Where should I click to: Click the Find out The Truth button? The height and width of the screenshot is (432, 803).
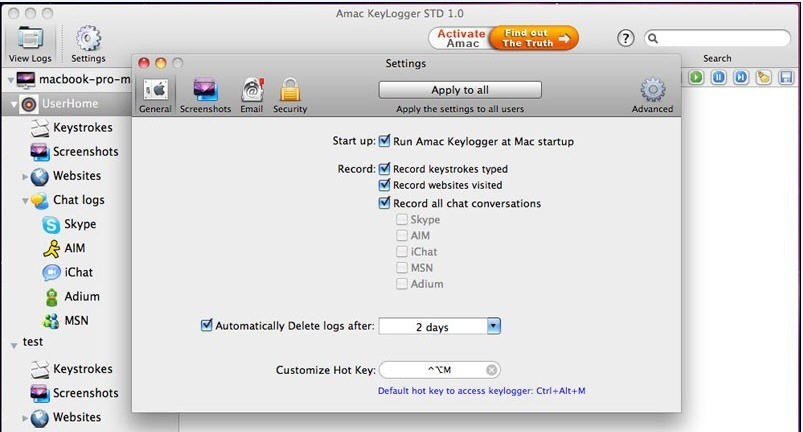[534, 38]
